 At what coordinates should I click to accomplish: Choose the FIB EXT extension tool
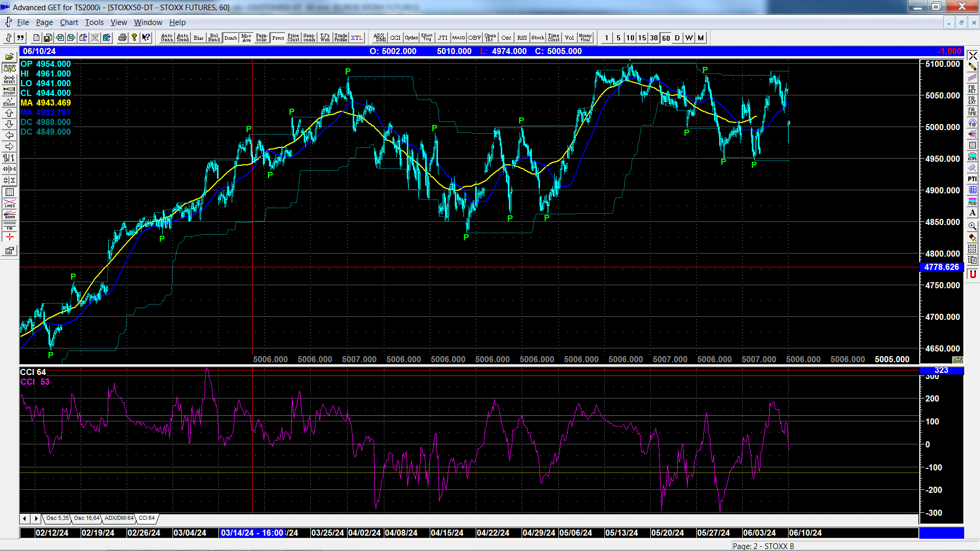point(972,100)
